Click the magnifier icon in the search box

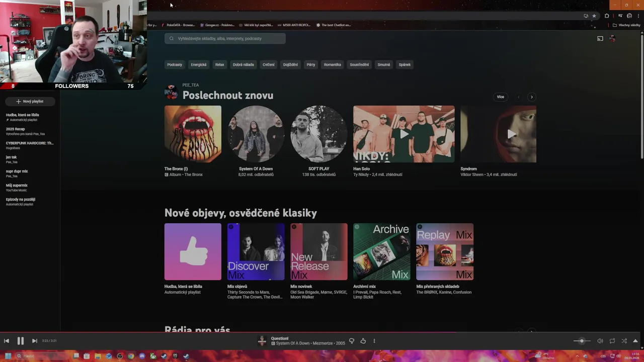[x=172, y=38]
